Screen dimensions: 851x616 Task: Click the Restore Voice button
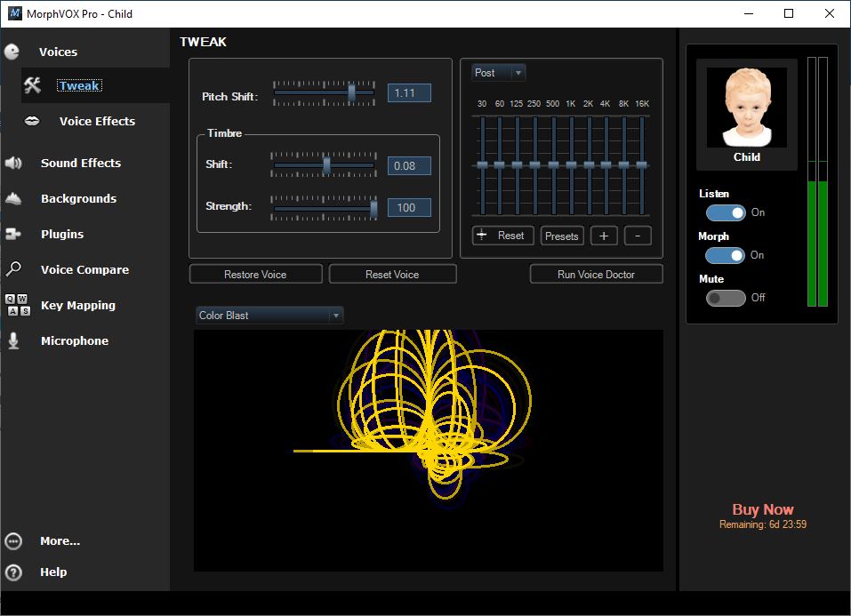[x=255, y=274]
